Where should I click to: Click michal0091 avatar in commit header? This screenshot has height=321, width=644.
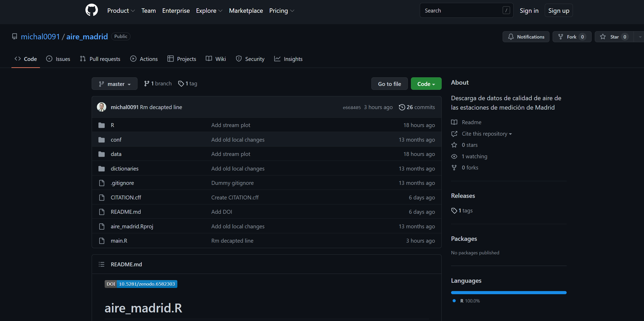[102, 107]
